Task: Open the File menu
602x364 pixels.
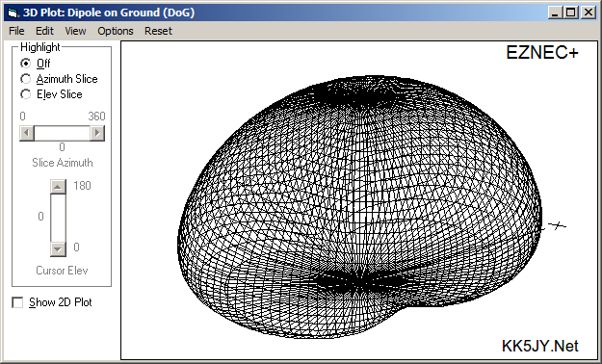Action: point(16,31)
